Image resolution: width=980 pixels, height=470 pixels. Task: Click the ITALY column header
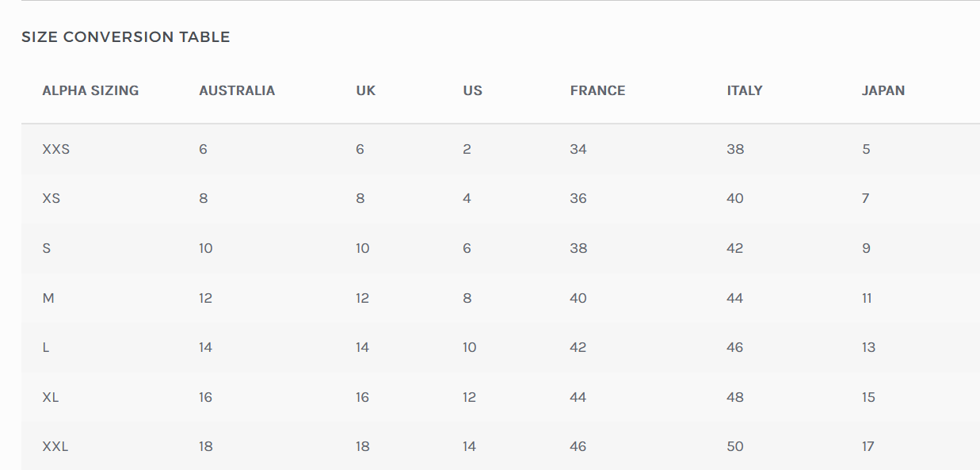(x=744, y=90)
